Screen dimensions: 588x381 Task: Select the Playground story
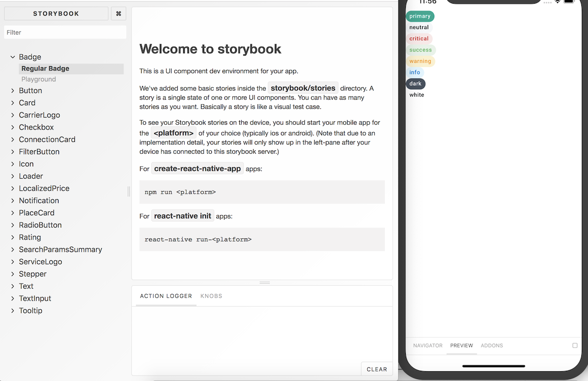point(39,79)
